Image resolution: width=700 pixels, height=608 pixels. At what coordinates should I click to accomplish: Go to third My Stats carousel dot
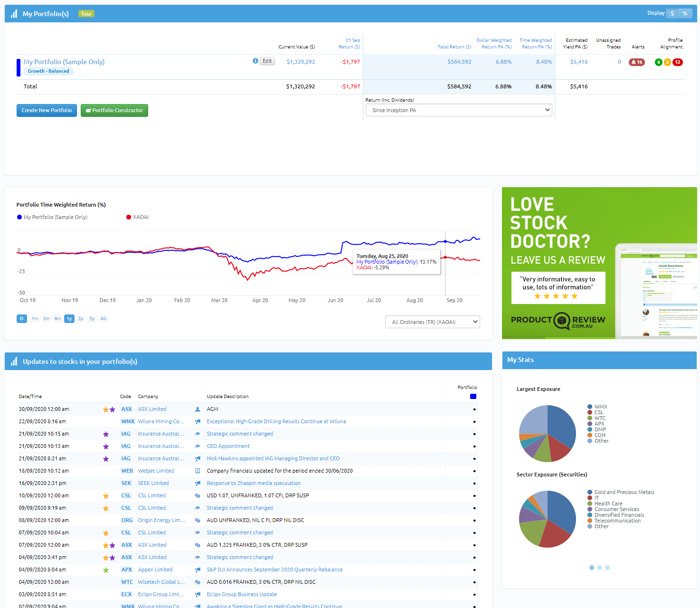coord(607,568)
